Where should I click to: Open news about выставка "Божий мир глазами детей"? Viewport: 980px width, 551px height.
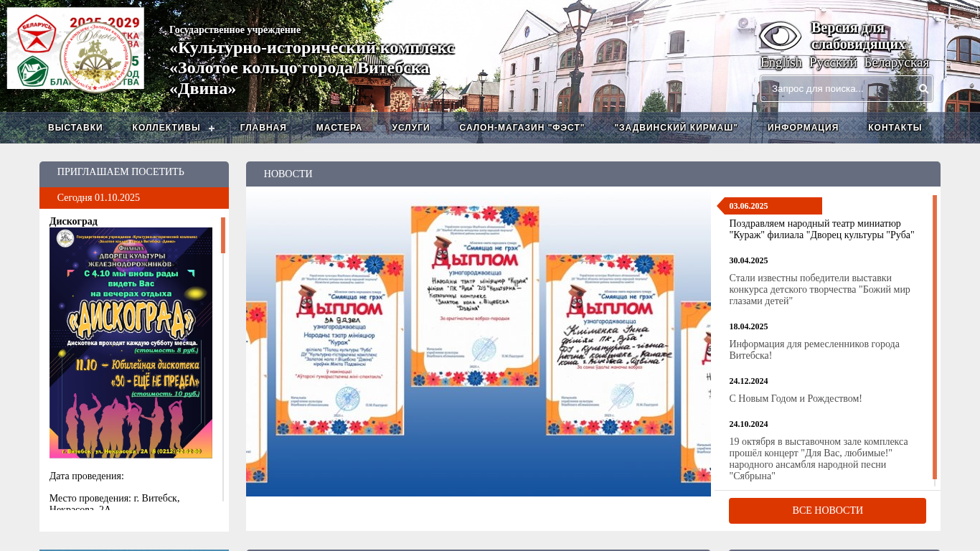tap(819, 289)
